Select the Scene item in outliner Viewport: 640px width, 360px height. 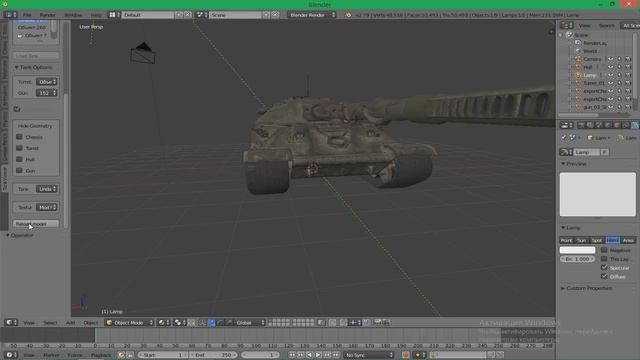click(x=581, y=35)
